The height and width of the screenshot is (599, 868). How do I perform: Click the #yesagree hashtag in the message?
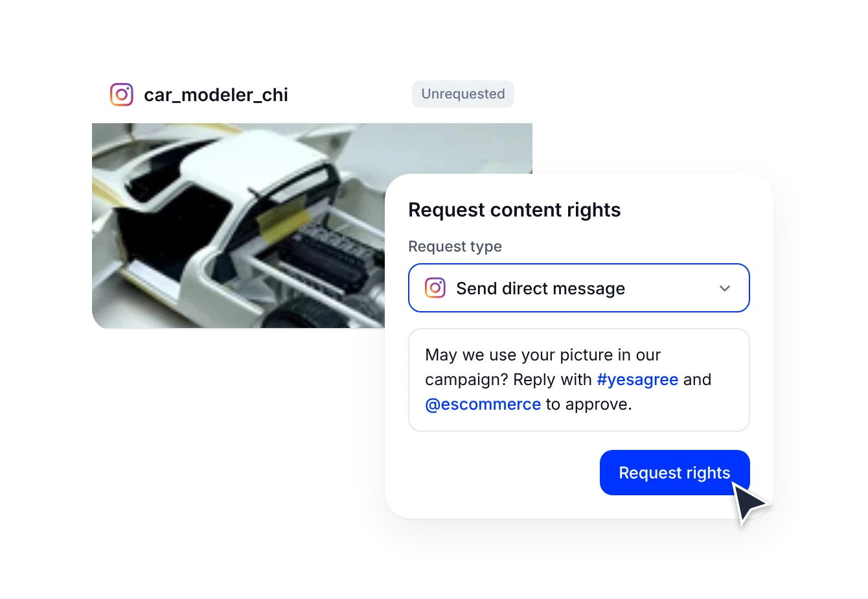click(637, 380)
